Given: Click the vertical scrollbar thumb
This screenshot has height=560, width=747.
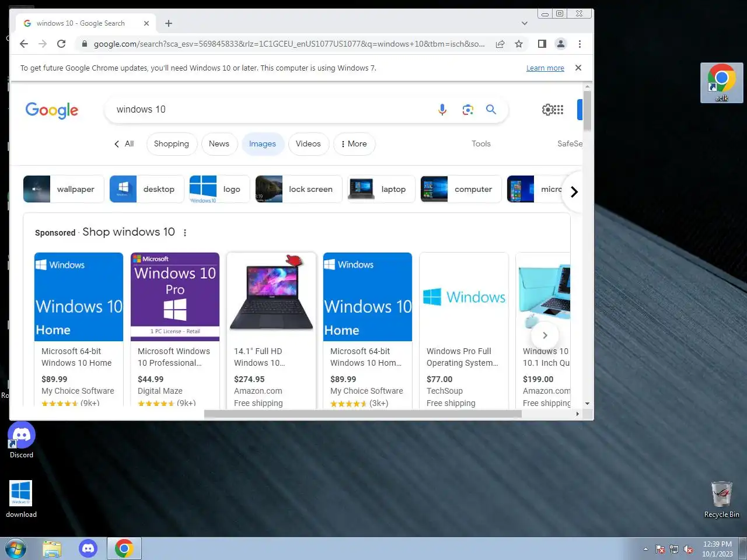Looking at the screenshot, I should pos(587,111).
